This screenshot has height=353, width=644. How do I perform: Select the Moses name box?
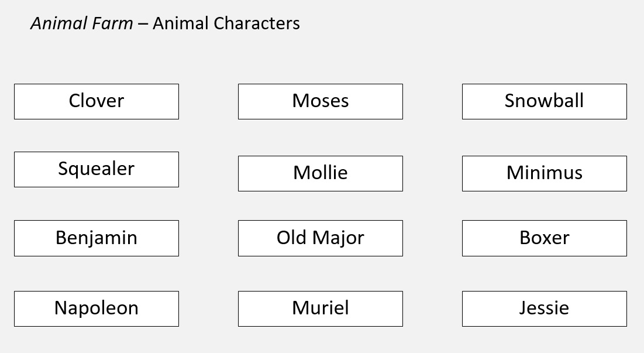pos(321,101)
